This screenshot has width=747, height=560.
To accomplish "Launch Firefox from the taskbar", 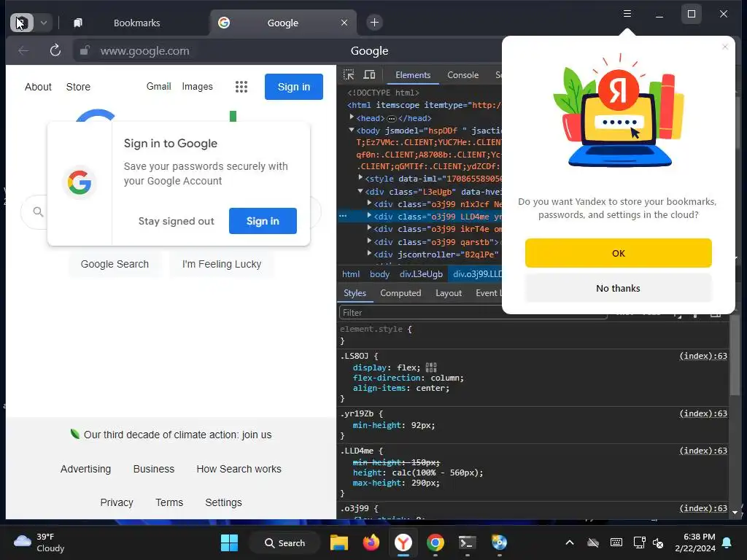I will (x=371, y=542).
